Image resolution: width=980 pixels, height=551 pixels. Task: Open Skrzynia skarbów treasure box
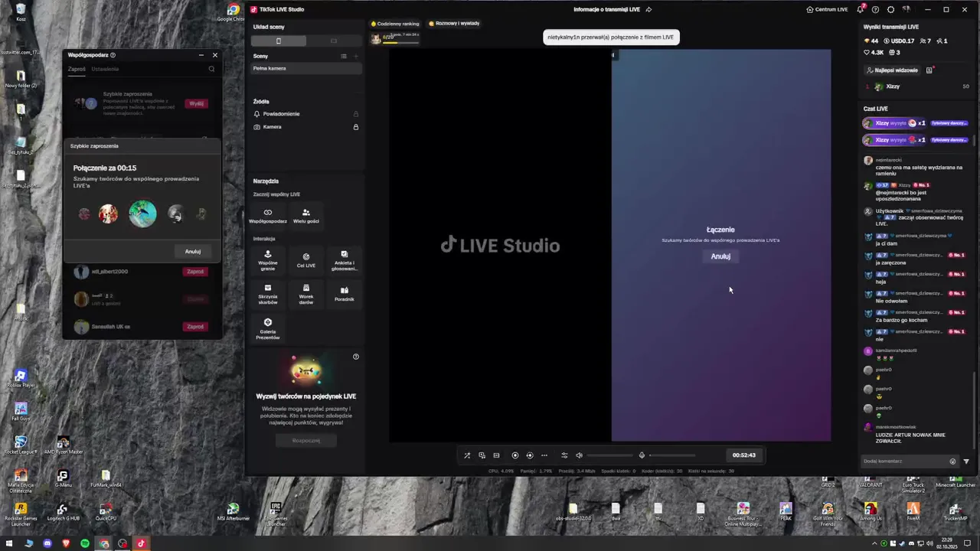pyautogui.click(x=267, y=293)
